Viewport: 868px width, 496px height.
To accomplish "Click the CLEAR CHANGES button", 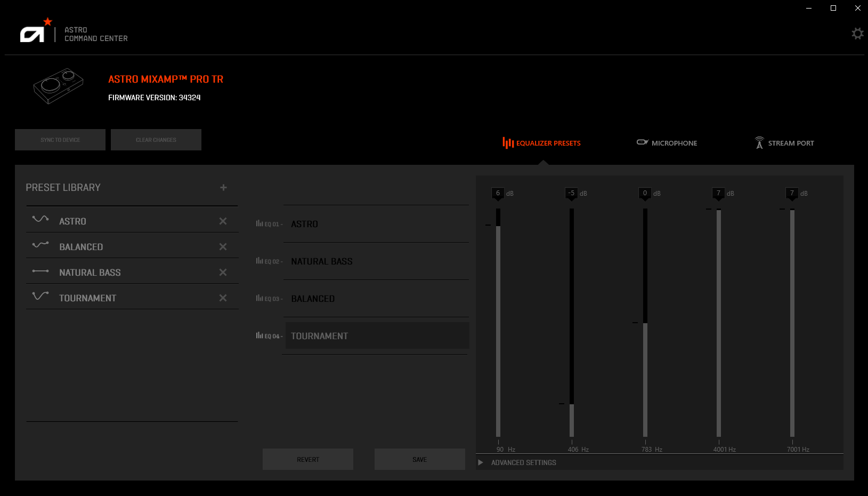I will [x=156, y=139].
